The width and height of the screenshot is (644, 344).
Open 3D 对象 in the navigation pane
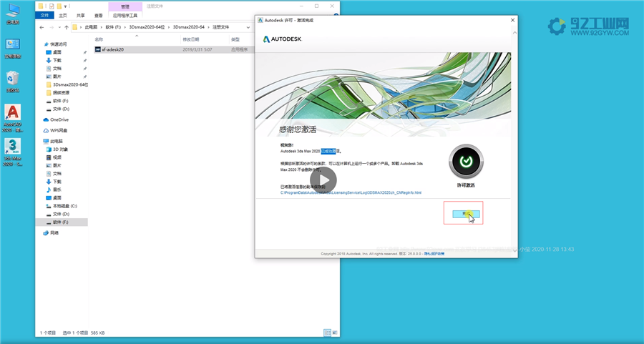tap(57, 149)
